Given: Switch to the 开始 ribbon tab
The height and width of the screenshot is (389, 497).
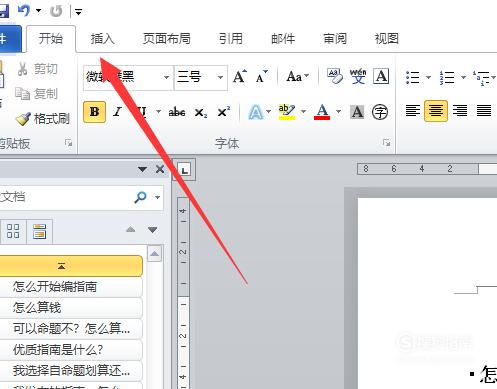Looking at the screenshot, I should tap(51, 39).
